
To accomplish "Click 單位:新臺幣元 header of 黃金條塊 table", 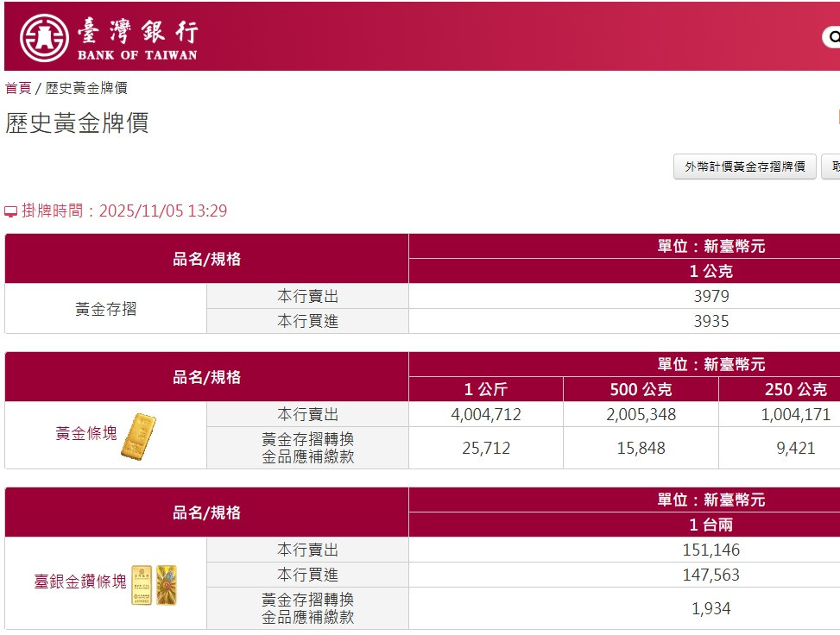I will pyautogui.click(x=711, y=365).
